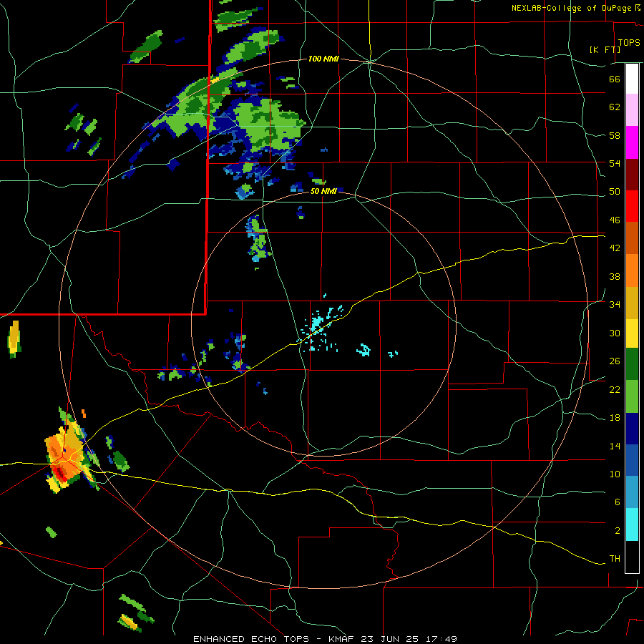
Task: Click the light green legend swatch
Action: click(632, 396)
